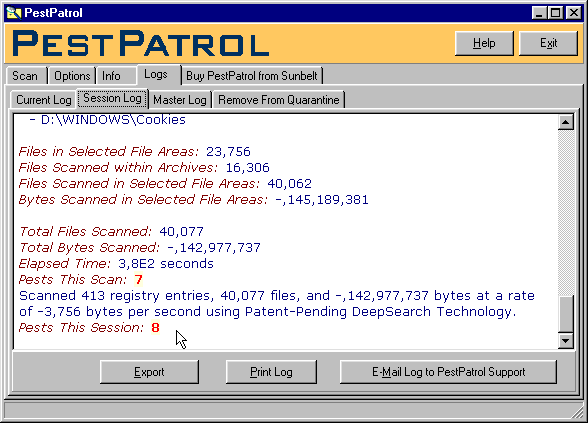Select the Logs tab
This screenshot has width=588, height=423.
(158, 74)
